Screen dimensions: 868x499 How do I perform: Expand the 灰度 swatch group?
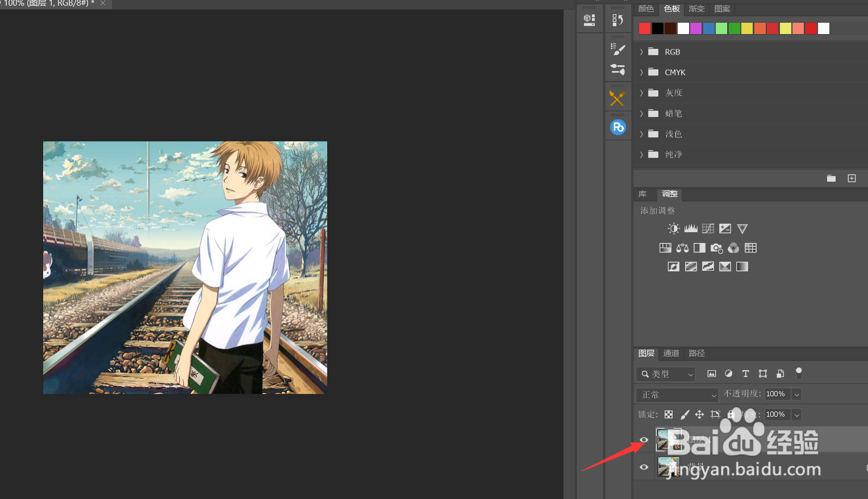pos(641,93)
